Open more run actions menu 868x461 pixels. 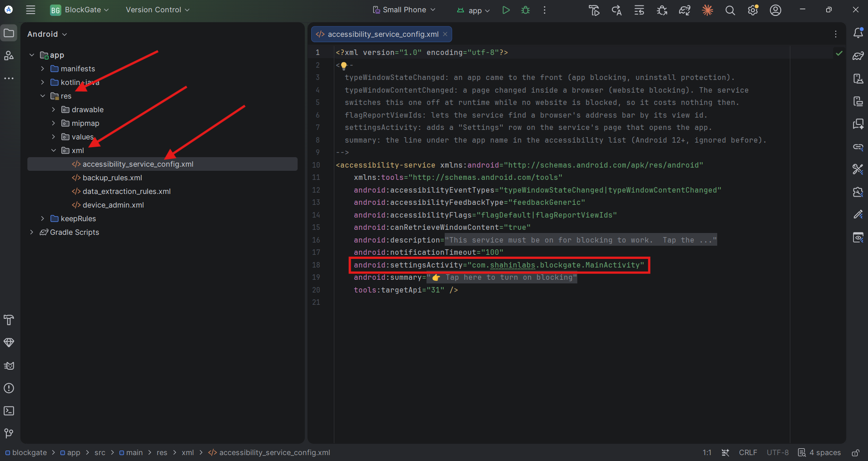coord(545,10)
